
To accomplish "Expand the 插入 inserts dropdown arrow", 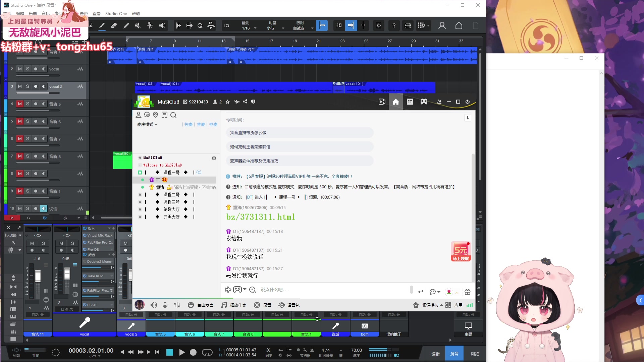I will click(109, 228).
